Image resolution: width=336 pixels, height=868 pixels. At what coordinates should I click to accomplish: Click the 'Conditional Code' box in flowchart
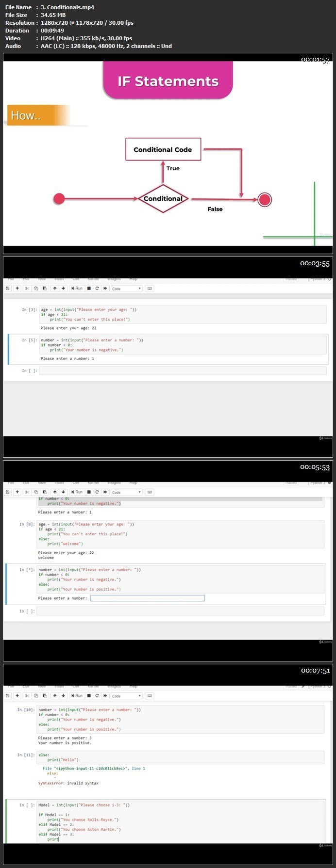163,149
